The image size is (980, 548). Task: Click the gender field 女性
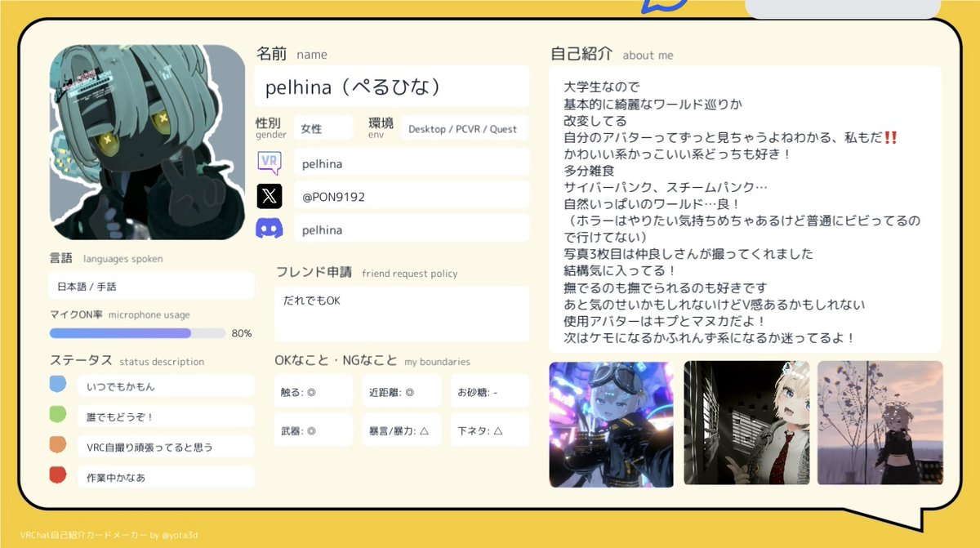(x=323, y=128)
